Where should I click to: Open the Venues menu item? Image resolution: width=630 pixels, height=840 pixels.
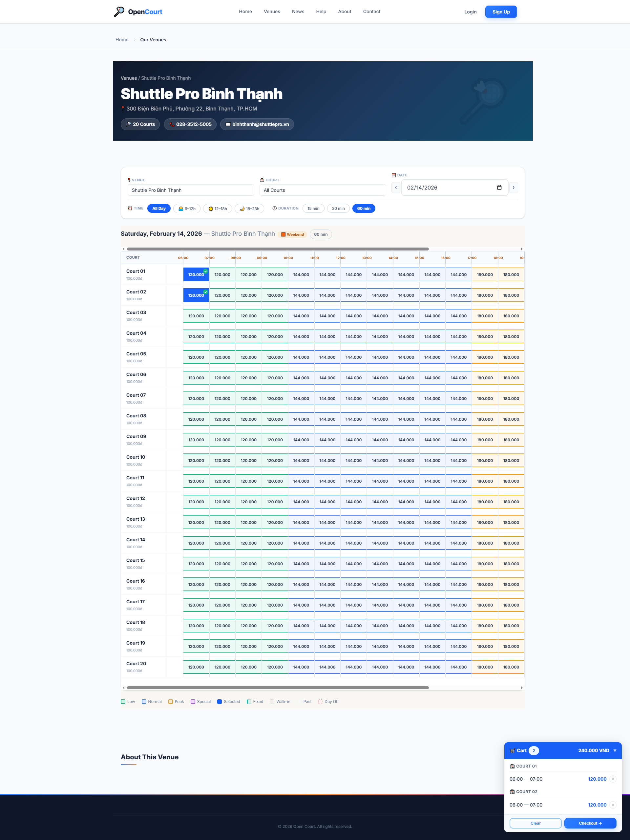(x=272, y=12)
